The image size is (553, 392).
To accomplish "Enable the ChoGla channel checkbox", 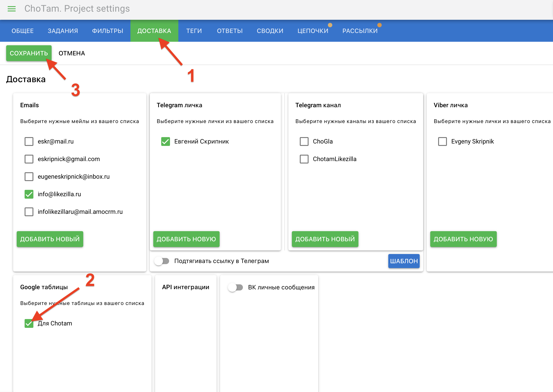I will (x=304, y=142).
